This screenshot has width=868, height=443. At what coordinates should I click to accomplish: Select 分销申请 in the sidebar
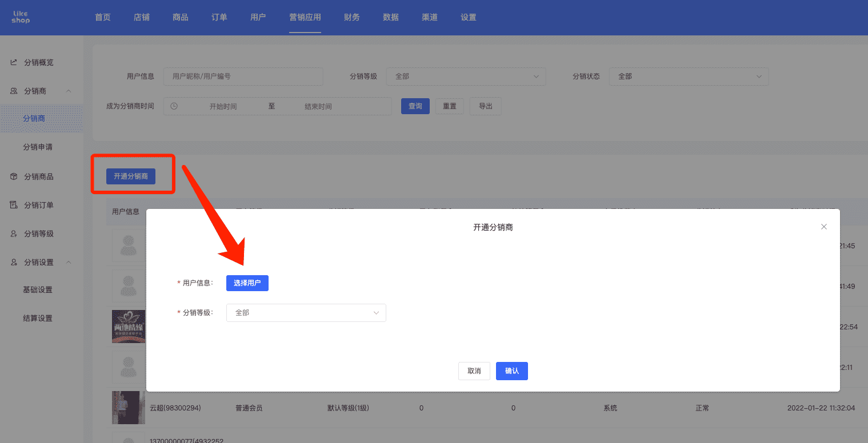pyautogui.click(x=38, y=147)
